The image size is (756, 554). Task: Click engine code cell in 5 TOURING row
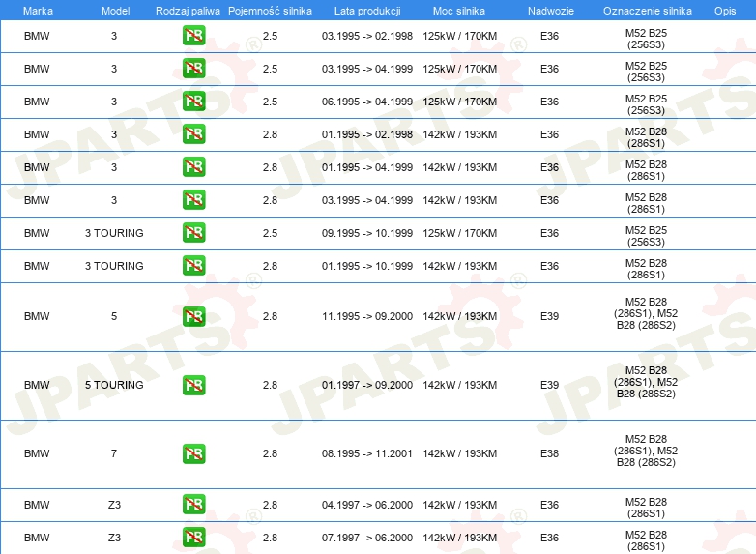(x=646, y=382)
